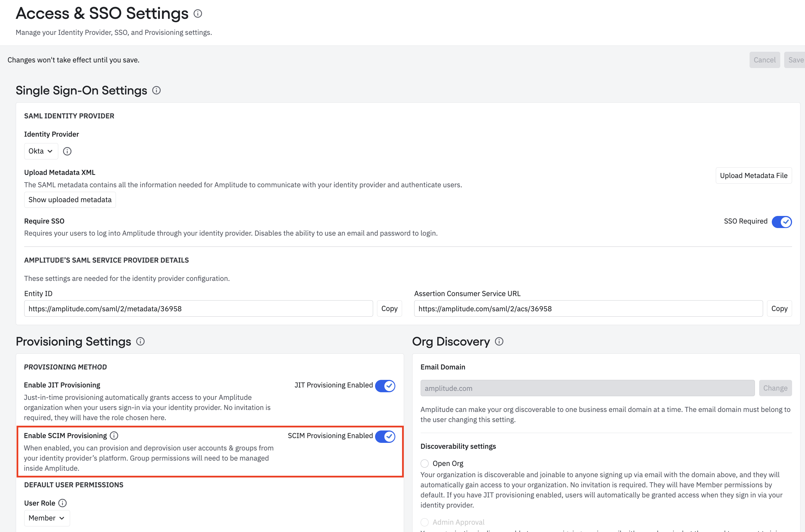
Task: Select the Admin Approval radio option
Action: coord(424,522)
